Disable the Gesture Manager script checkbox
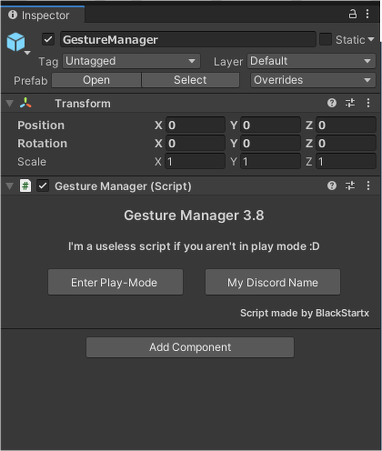Screen dimensions: 382x451 pyautogui.click(x=43, y=186)
